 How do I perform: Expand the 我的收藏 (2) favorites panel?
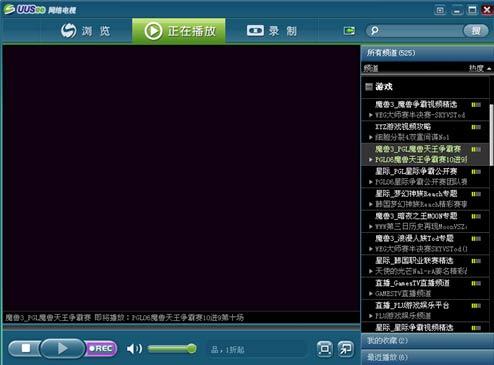click(x=427, y=341)
